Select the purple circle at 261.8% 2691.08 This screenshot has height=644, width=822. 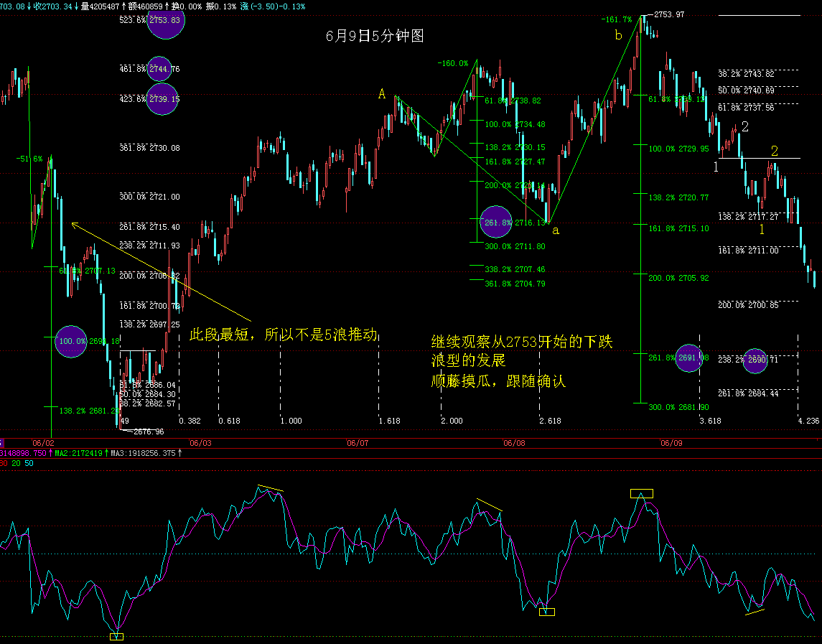point(688,357)
